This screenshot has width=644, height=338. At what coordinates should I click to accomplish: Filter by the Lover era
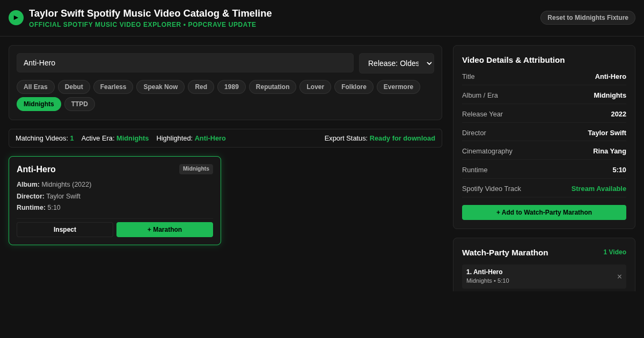click(x=316, y=87)
